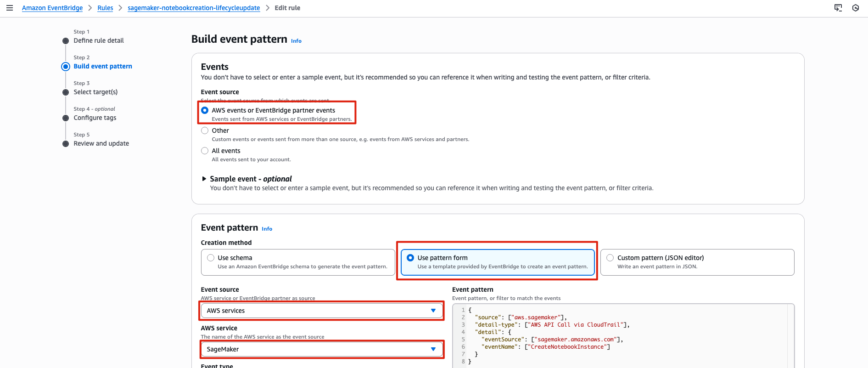This screenshot has width=868, height=368.
Task: Jump to Step 1 Define rule detail
Action: point(99,40)
